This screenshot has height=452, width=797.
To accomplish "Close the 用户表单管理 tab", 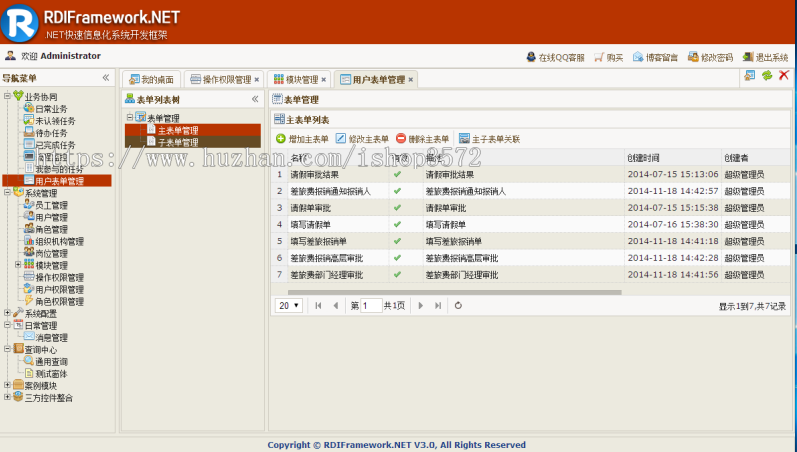I will click(411, 80).
